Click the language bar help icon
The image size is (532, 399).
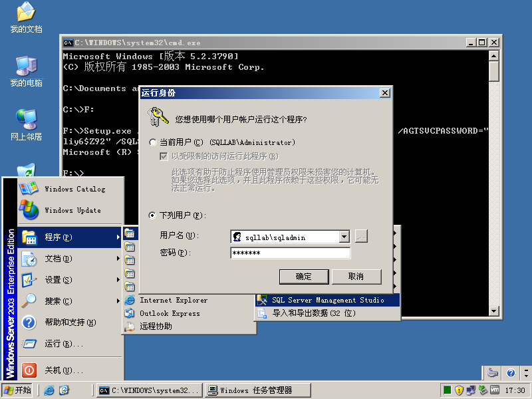click(x=511, y=373)
